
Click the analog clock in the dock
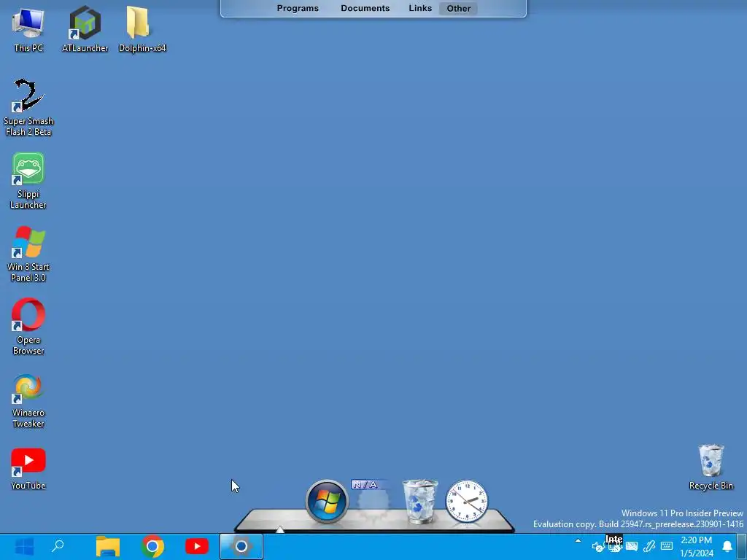tap(466, 502)
